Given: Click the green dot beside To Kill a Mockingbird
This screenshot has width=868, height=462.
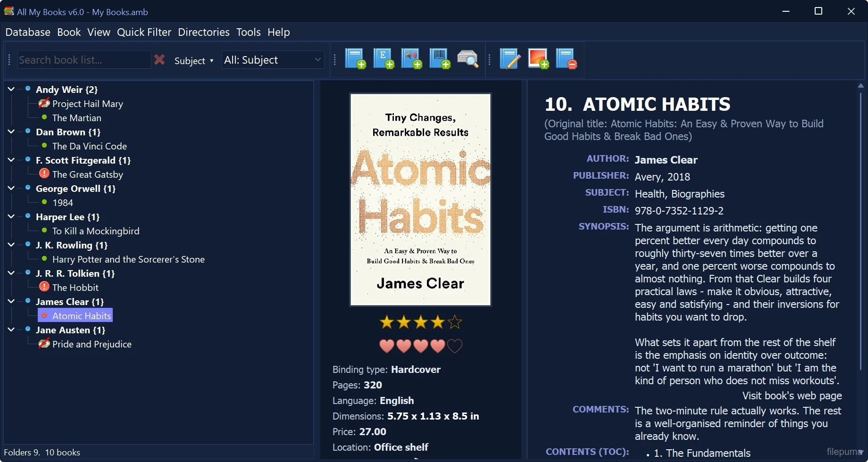Looking at the screenshot, I should (44, 231).
